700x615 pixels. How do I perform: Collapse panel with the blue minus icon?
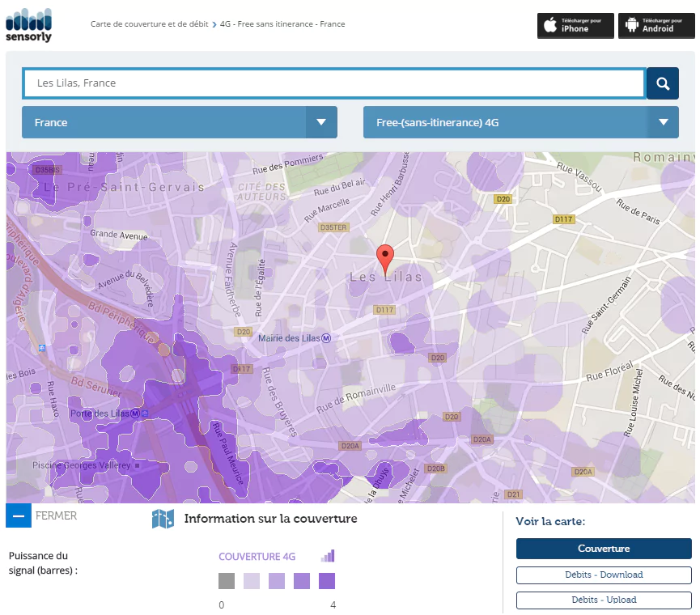coord(18,515)
